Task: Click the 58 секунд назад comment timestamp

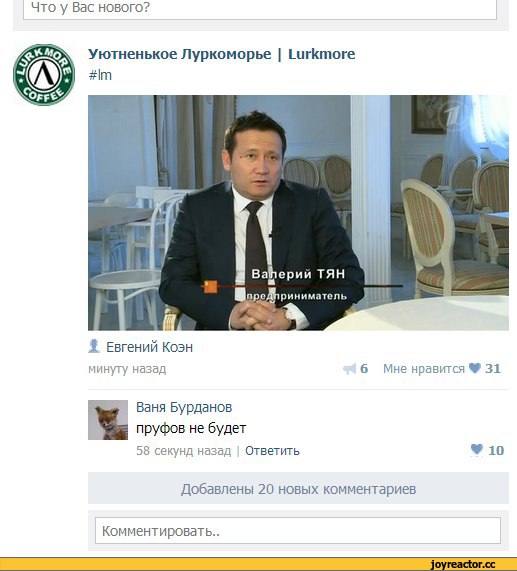Action: 183,451
